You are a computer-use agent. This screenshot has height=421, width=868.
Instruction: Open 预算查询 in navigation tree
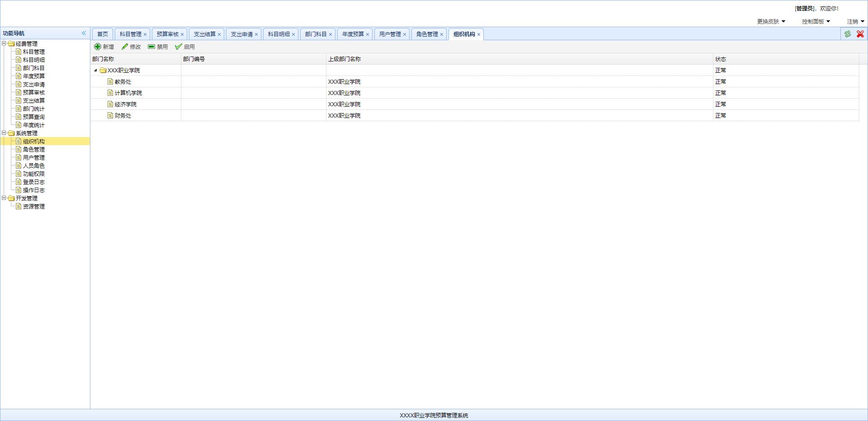point(34,117)
